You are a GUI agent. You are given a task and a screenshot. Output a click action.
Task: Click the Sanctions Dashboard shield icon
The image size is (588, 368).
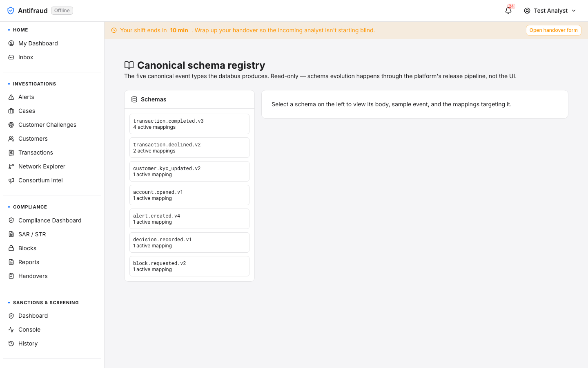tap(11, 316)
